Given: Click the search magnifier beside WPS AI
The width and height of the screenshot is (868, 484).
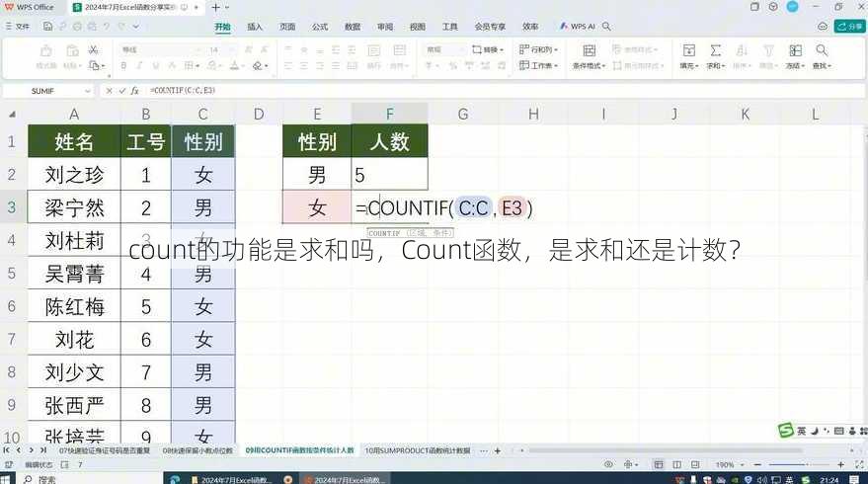Looking at the screenshot, I should click(x=606, y=26).
